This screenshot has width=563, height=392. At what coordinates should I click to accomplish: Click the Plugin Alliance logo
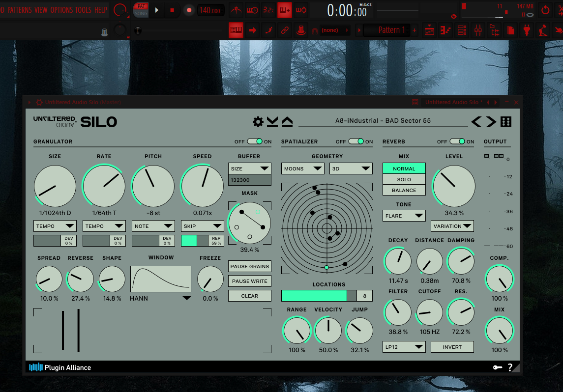coord(60,367)
